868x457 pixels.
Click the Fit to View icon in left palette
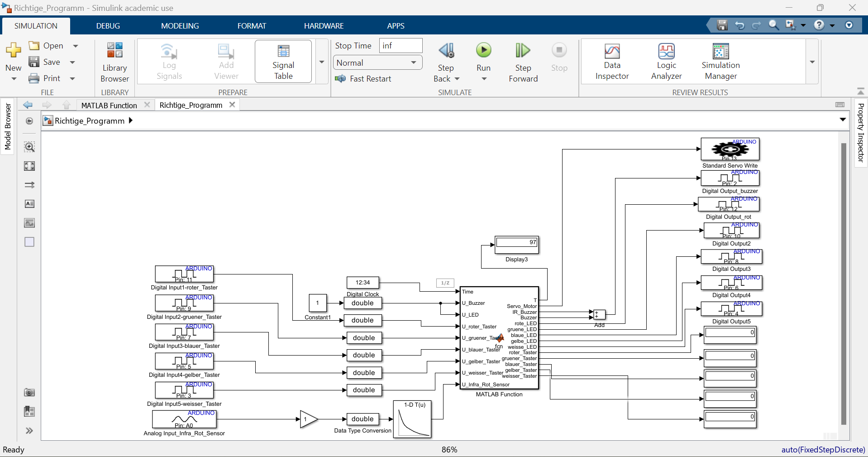[29, 166]
